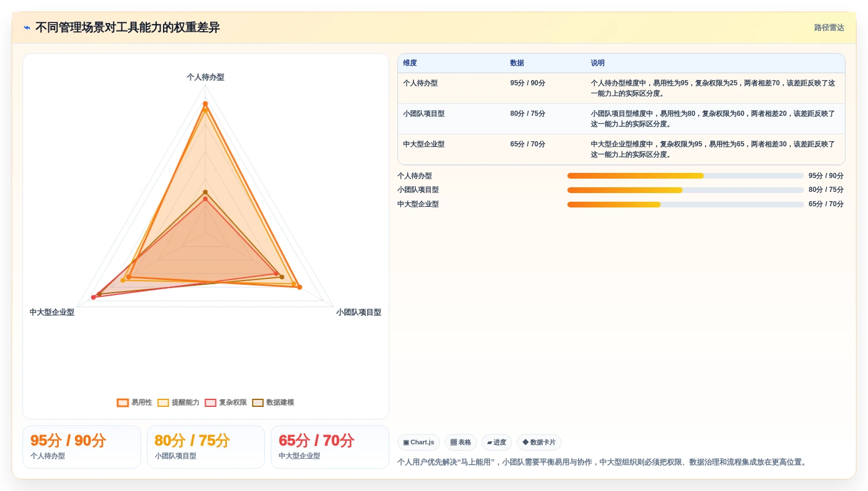Click the 小团队项目型 progress bar
The image size is (868, 491).
(x=685, y=190)
